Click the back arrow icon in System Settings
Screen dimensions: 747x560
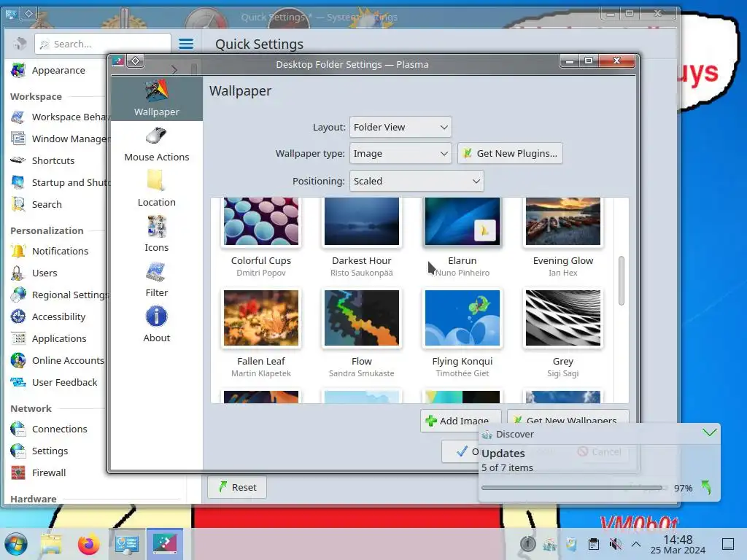[x=20, y=44]
